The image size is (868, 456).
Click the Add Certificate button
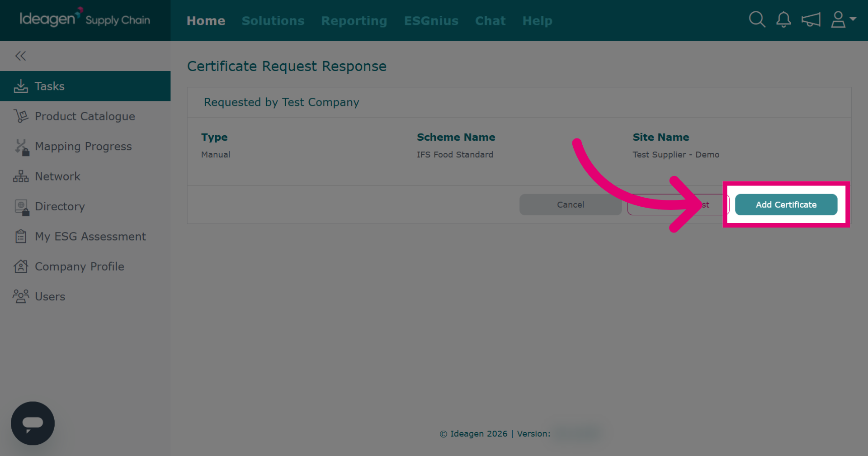coord(786,204)
